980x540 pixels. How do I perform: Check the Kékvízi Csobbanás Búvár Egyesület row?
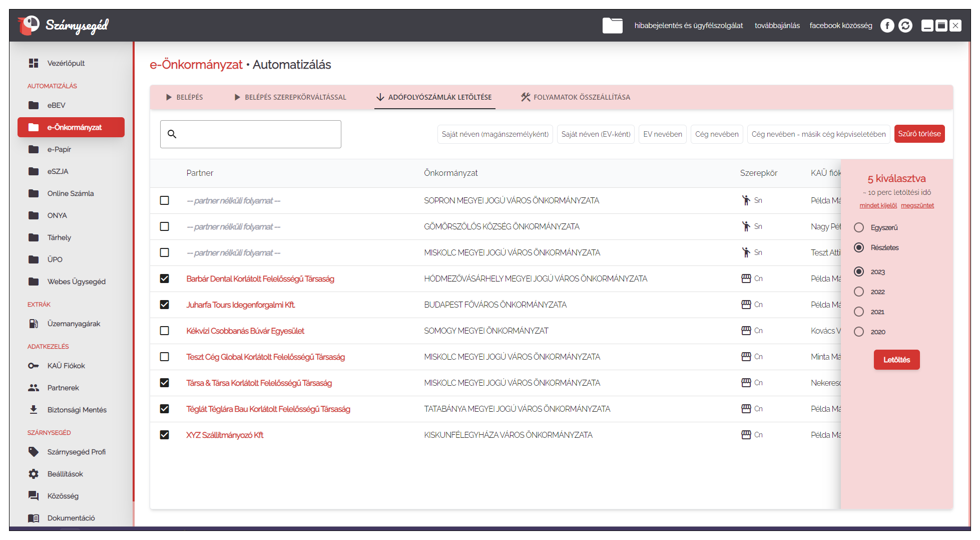click(164, 331)
